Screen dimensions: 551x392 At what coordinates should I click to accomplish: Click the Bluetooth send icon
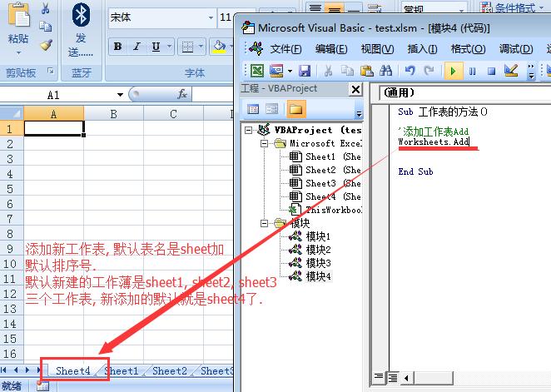pos(81,14)
